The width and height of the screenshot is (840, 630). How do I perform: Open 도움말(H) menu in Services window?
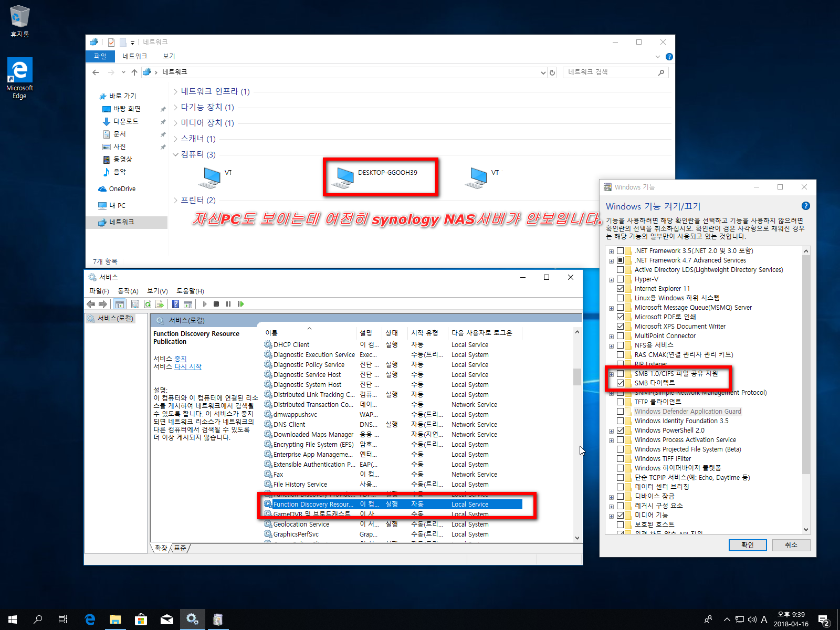pos(190,291)
